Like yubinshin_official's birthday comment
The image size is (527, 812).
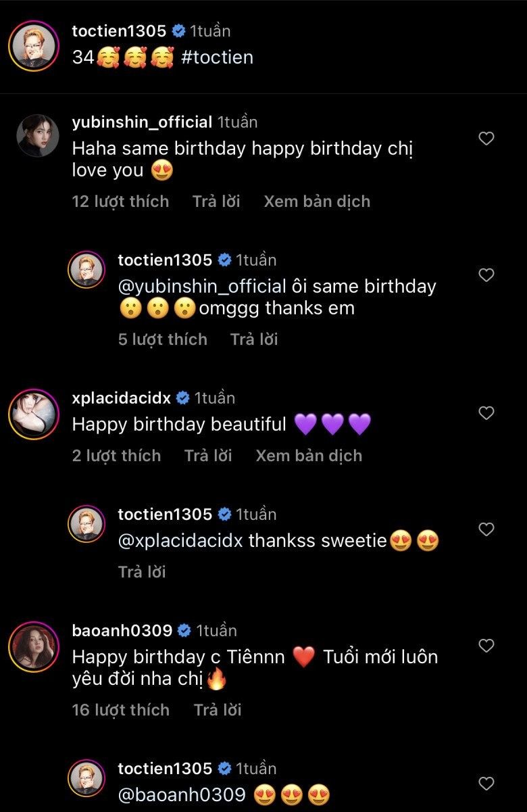click(x=486, y=139)
